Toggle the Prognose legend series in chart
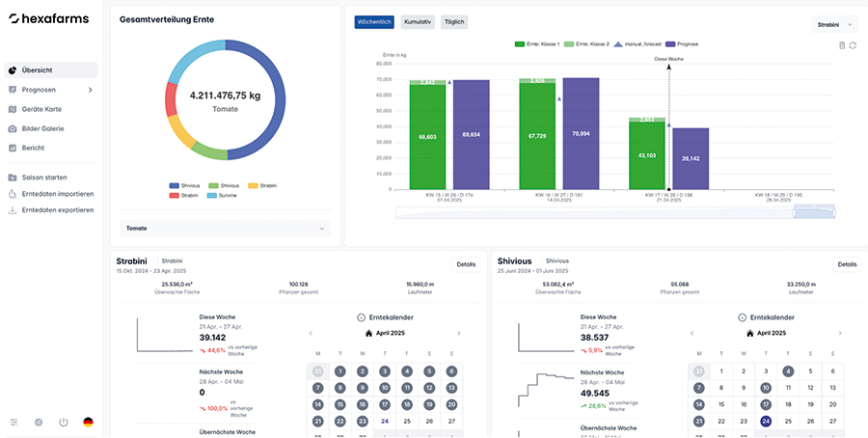 click(x=689, y=44)
